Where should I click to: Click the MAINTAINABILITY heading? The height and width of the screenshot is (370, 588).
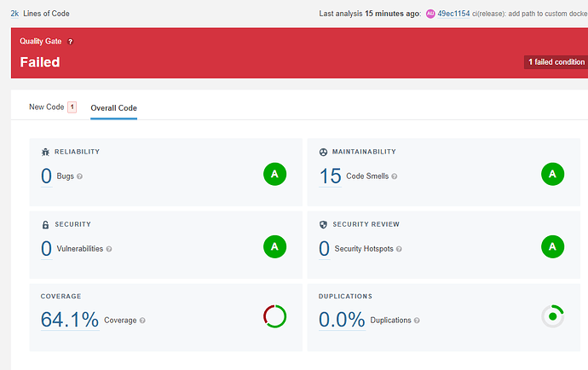tap(364, 152)
